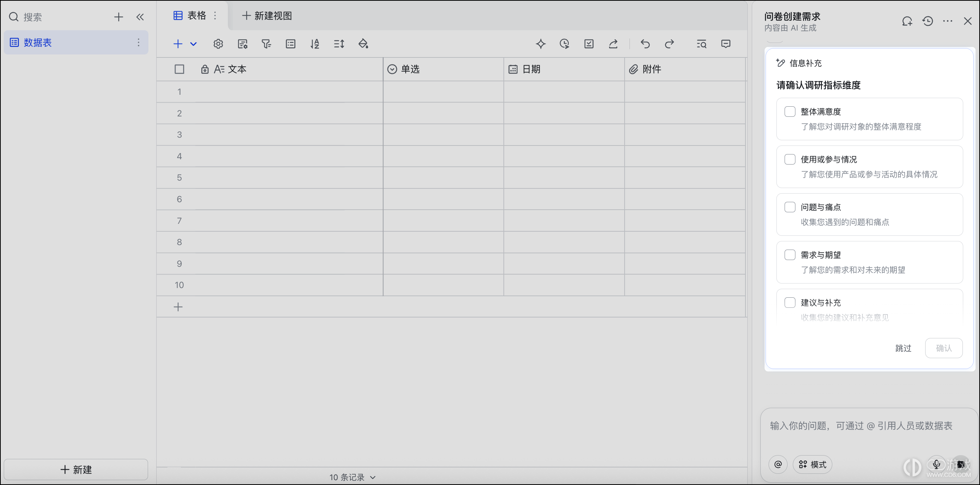This screenshot has width=980, height=485.
Task: Click the 确认 button
Action: click(x=944, y=348)
